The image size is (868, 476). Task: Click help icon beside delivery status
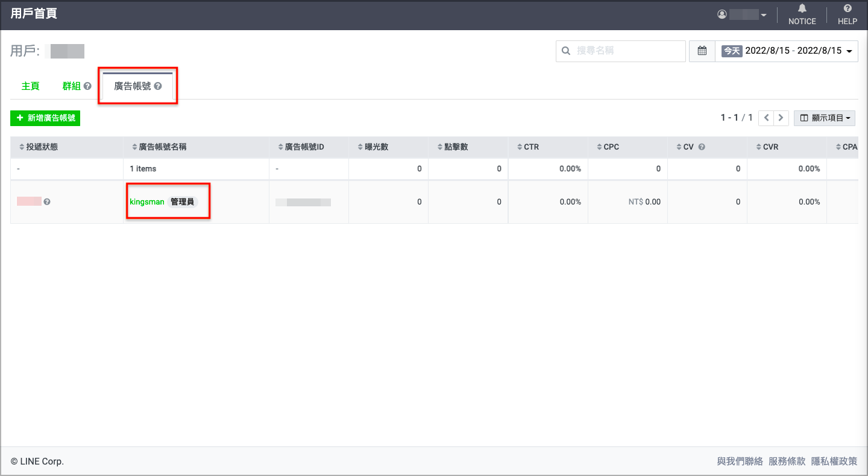pos(47,202)
